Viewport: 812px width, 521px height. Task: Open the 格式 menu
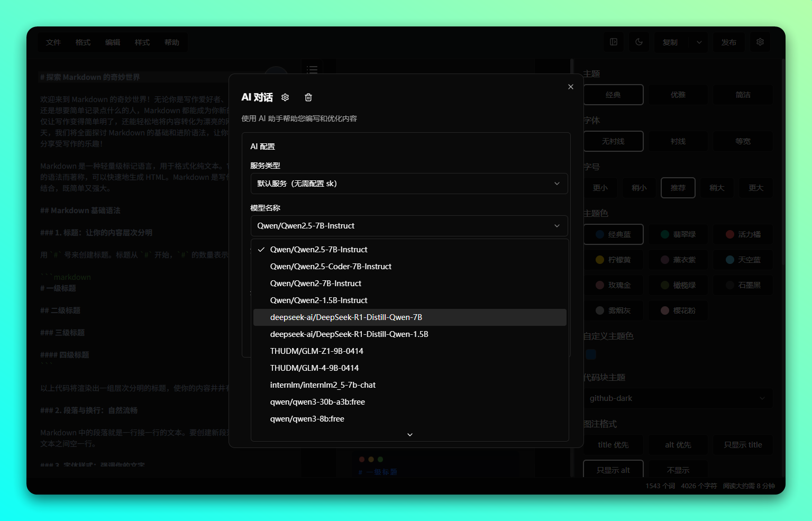[x=83, y=42]
